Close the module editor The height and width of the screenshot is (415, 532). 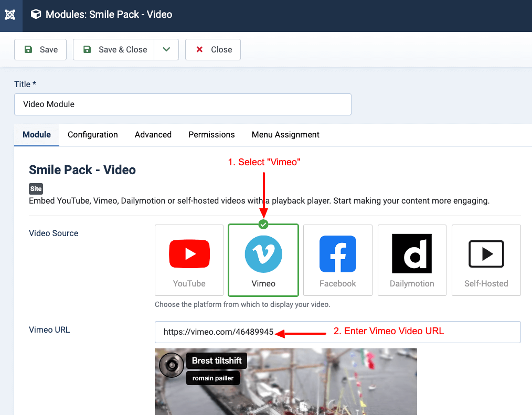[x=212, y=49]
